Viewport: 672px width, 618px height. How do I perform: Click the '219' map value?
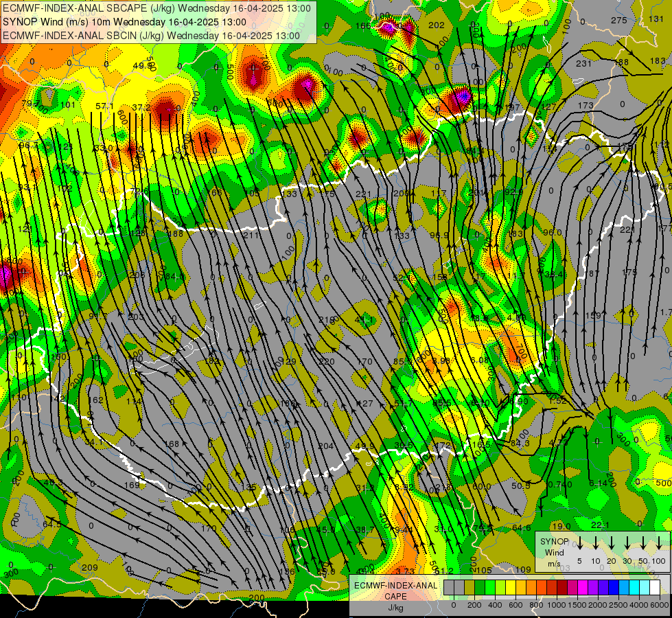pyautogui.click(x=327, y=319)
